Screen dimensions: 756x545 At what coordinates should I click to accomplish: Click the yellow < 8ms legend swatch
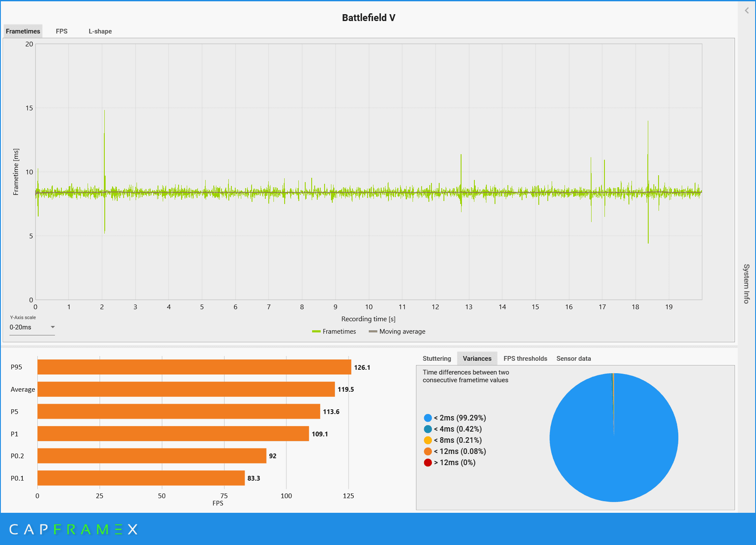click(428, 440)
